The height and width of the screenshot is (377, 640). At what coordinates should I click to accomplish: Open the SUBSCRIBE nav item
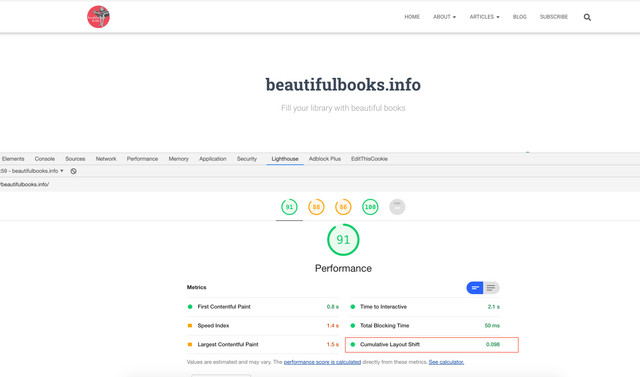553,17
